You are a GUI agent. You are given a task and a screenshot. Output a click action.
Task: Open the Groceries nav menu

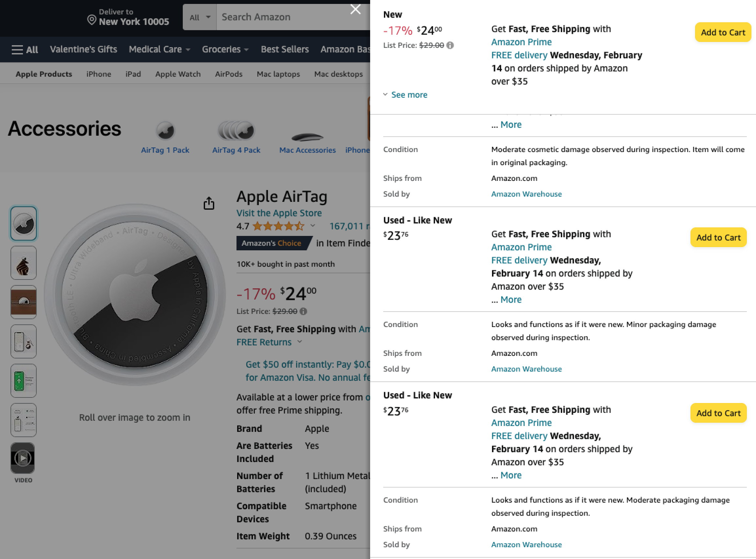click(x=225, y=49)
